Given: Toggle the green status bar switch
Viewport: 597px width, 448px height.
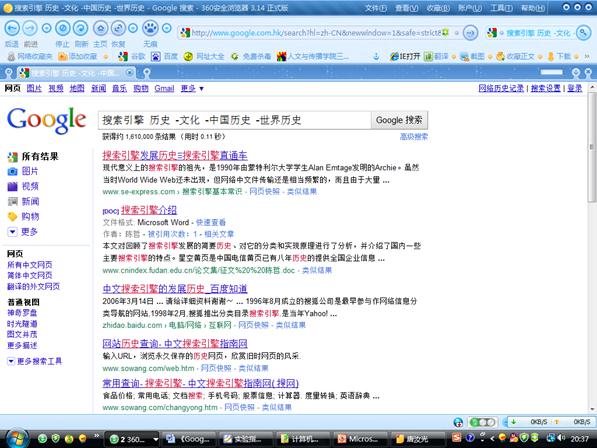Looking at the screenshot, I should (483, 422).
